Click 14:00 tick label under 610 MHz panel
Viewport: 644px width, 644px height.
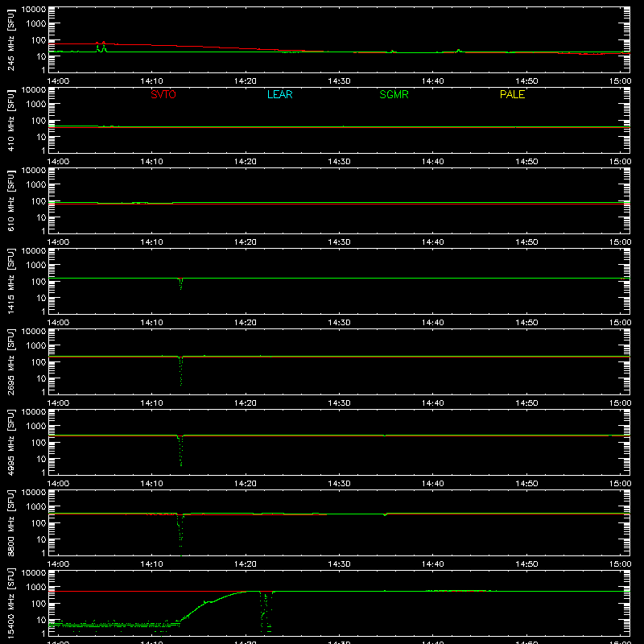tap(58, 242)
